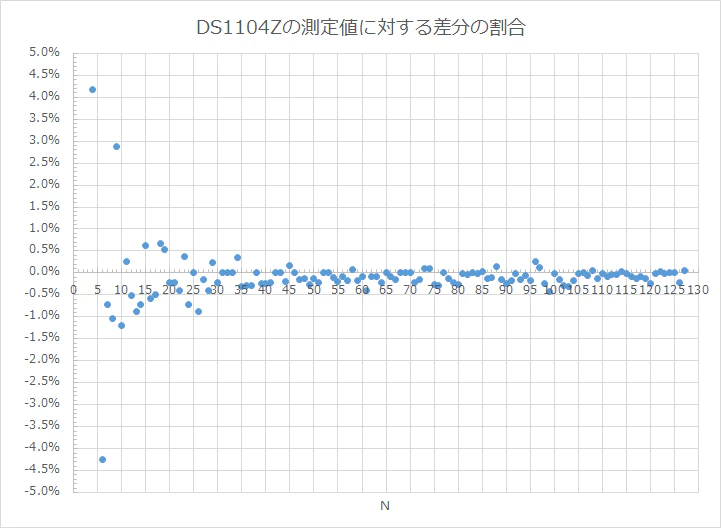The height and width of the screenshot is (528, 721).
Task: Click the negative -0.5% y-axis label
Action: click(x=43, y=293)
